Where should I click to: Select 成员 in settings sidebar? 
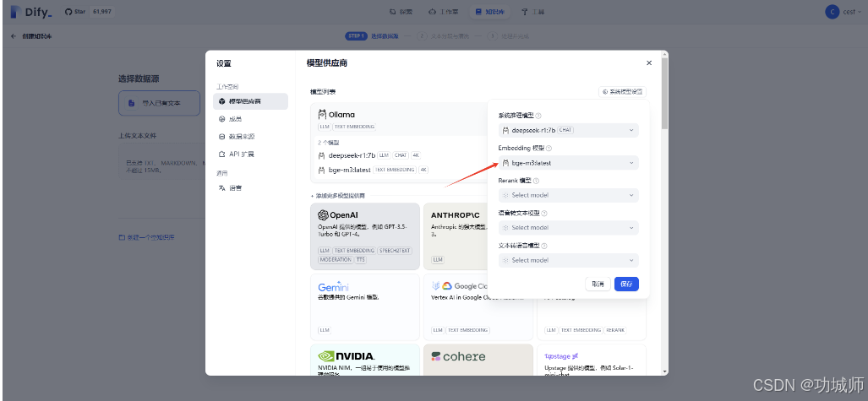[250, 119]
